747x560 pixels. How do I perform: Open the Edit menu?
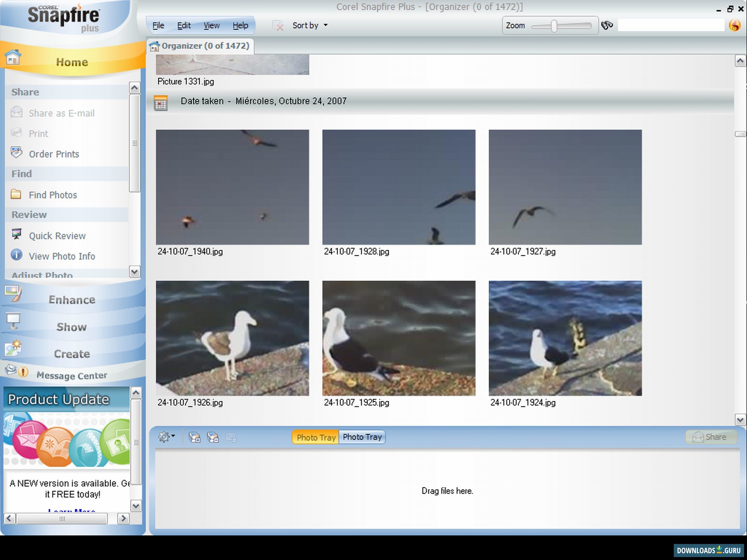coord(183,25)
